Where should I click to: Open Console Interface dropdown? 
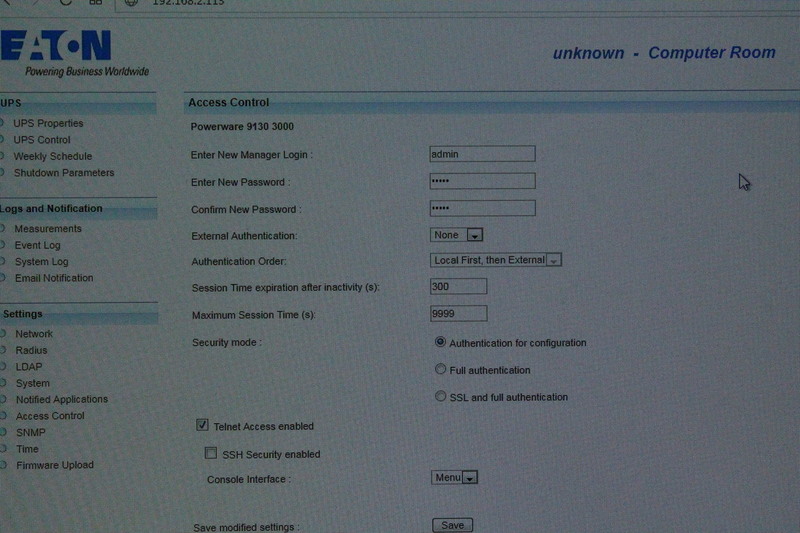(x=454, y=477)
